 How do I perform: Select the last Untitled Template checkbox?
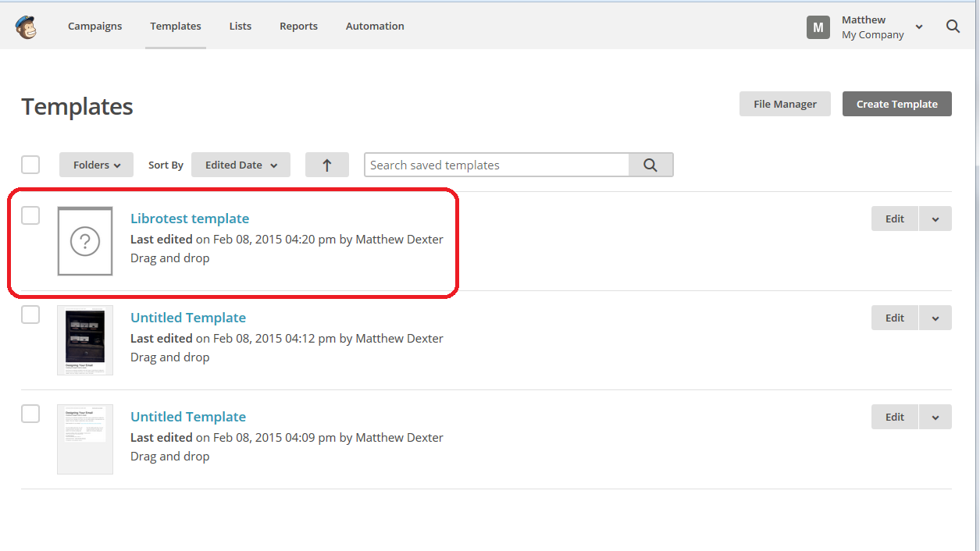(30, 414)
